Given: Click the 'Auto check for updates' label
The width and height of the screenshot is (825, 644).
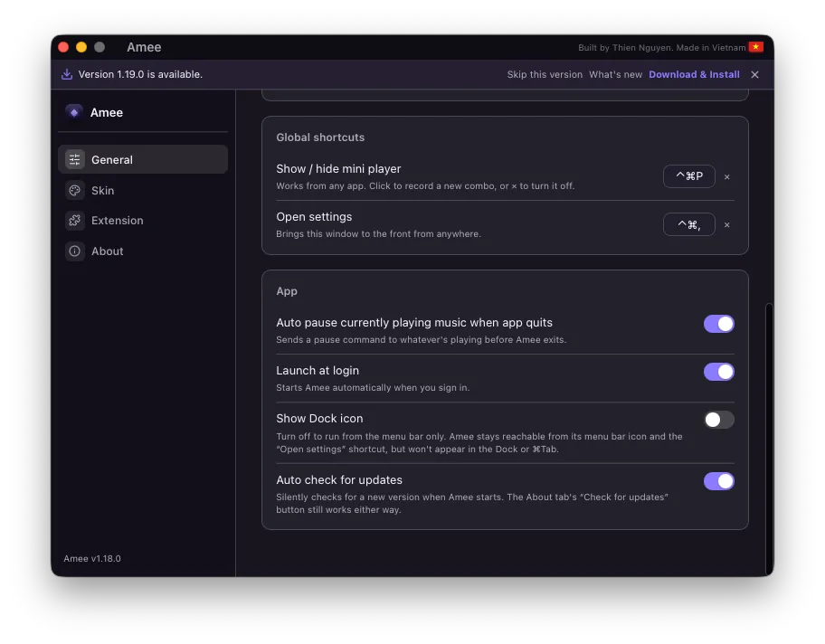Looking at the screenshot, I should (339, 480).
